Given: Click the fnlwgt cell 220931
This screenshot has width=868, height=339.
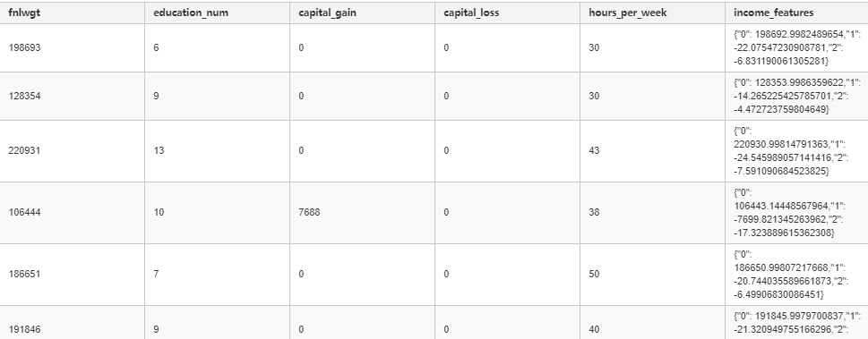Looking at the screenshot, I should click(x=24, y=151).
